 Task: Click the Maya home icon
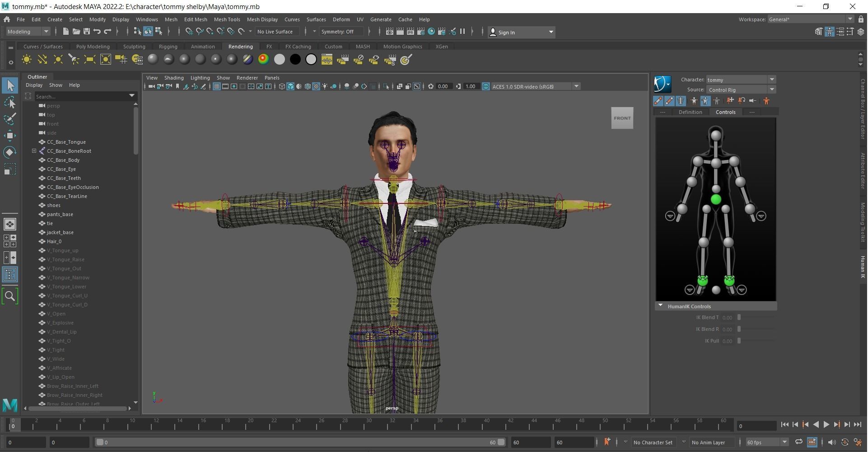tap(7, 19)
